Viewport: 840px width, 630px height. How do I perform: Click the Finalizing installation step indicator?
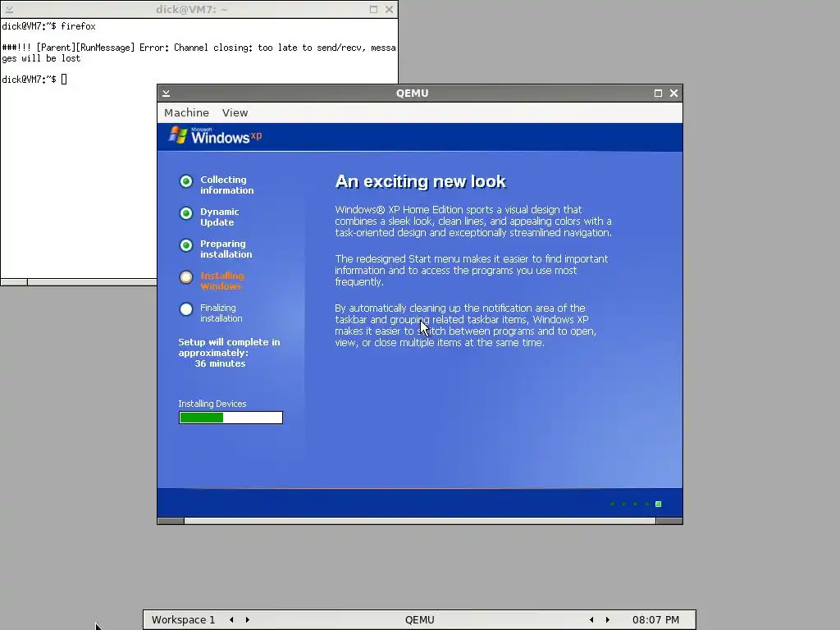point(186,309)
